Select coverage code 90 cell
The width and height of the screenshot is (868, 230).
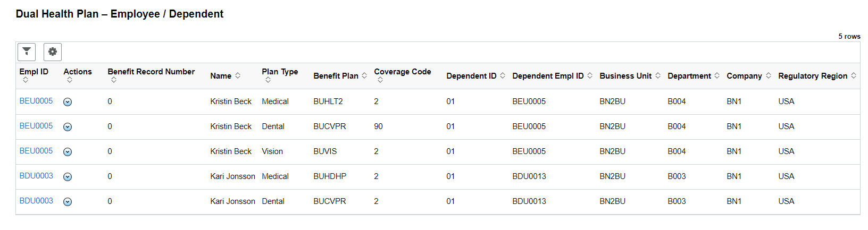point(378,126)
